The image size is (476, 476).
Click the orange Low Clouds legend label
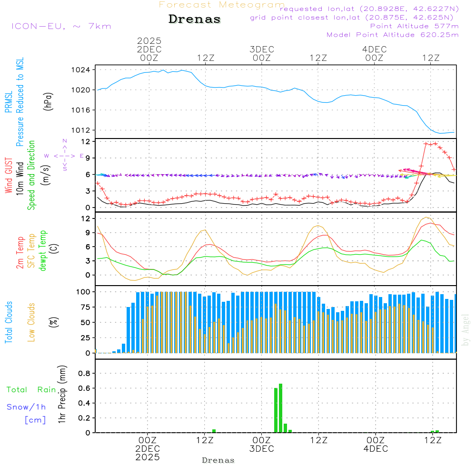coord(32,322)
